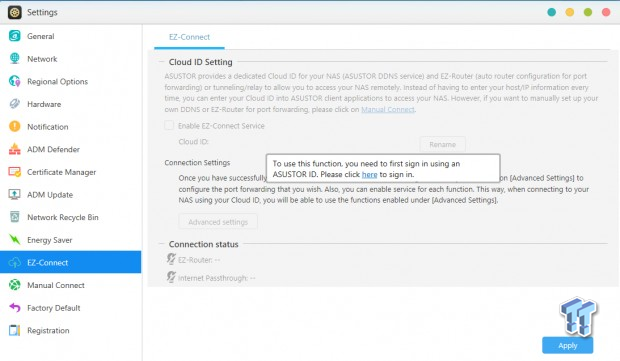Screen dimensions: 620x361
Task: Click the Factory Default arrow icon
Action: pyautogui.click(x=15, y=307)
